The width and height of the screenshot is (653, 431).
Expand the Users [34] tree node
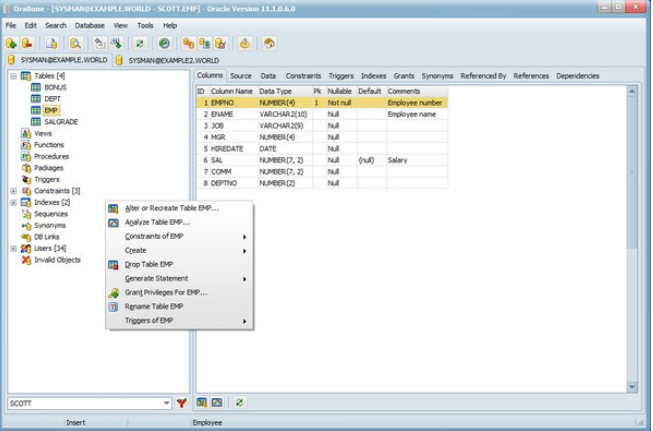[13, 249]
